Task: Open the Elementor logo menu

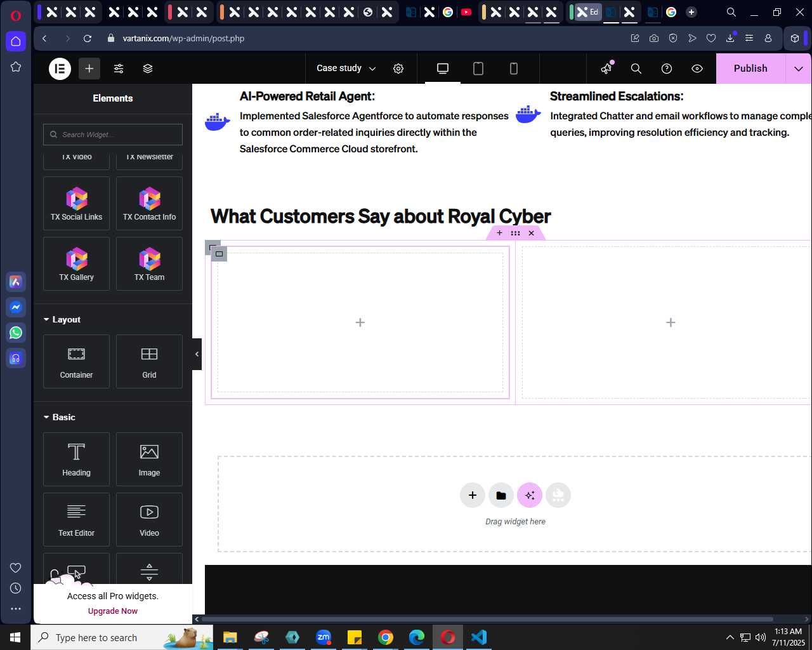Action: tap(60, 69)
